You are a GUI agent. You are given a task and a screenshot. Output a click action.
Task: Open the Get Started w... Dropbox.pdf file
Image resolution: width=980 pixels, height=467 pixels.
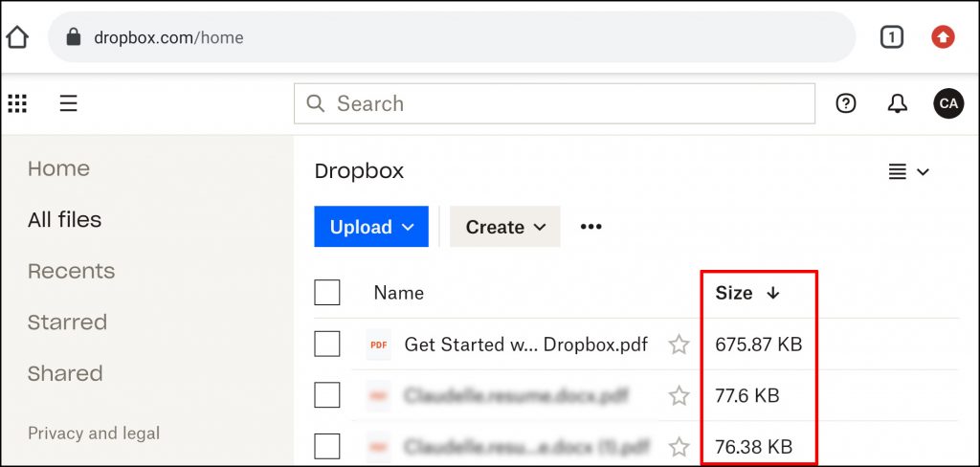525,345
